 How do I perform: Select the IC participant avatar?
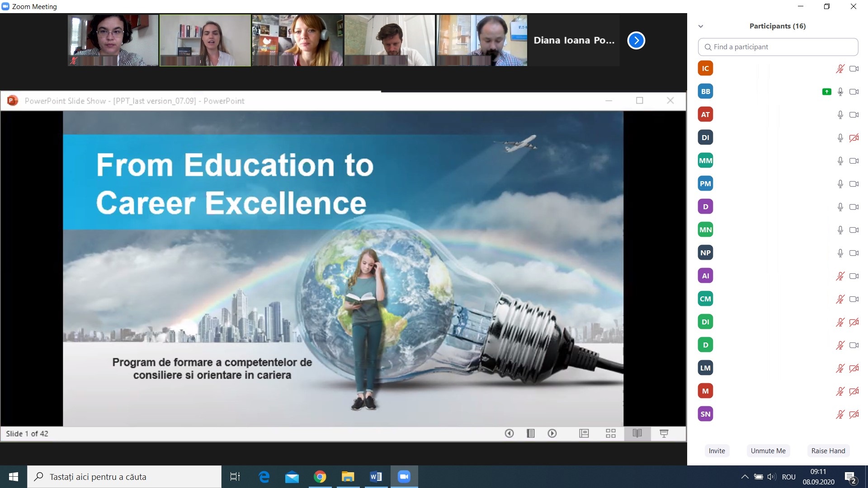pyautogui.click(x=705, y=69)
